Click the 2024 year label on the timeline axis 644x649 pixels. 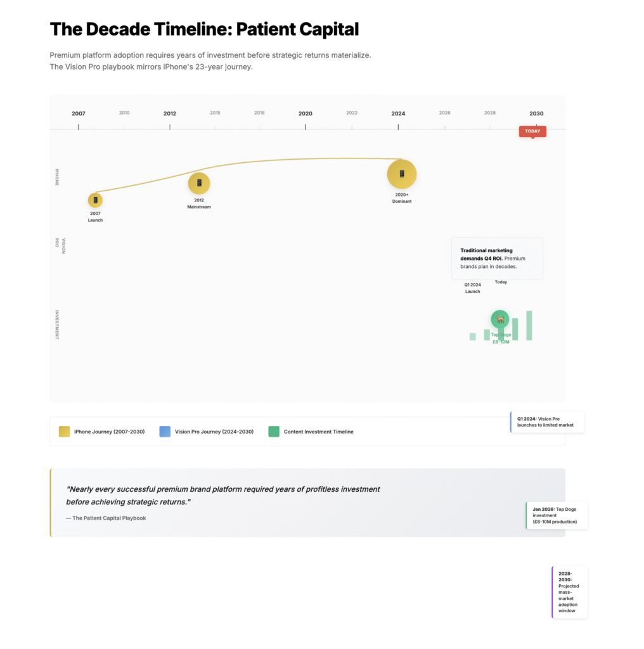pos(398,114)
